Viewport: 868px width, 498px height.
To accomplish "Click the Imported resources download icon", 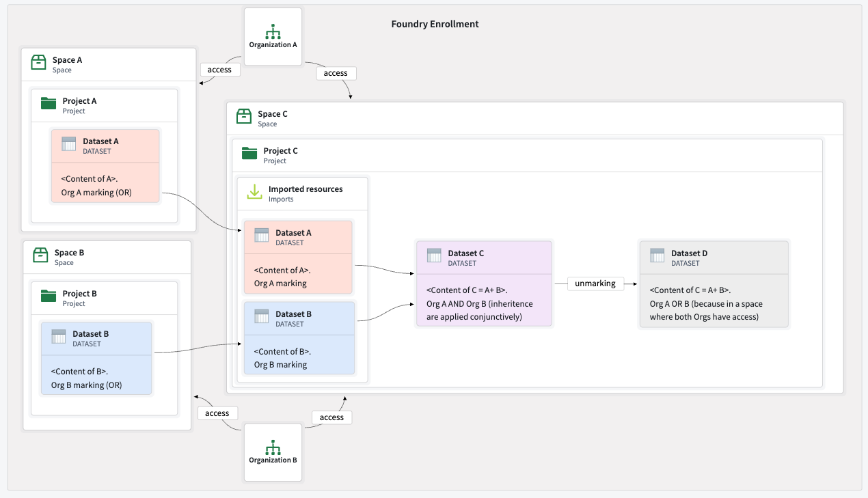I will (x=254, y=191).
